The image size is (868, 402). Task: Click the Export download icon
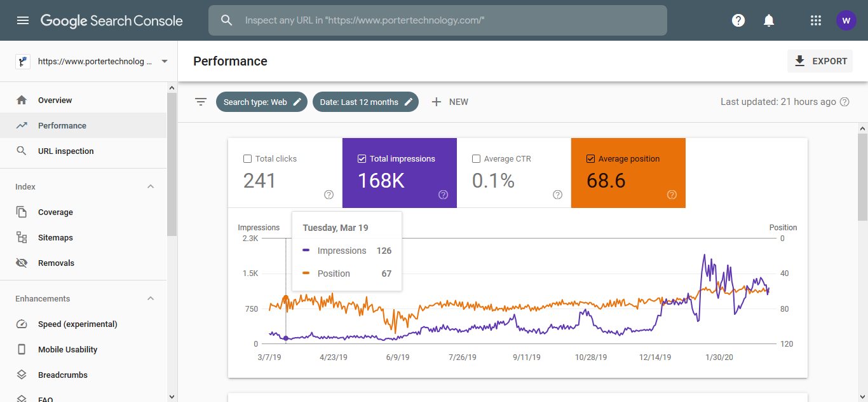pos(800,61)
